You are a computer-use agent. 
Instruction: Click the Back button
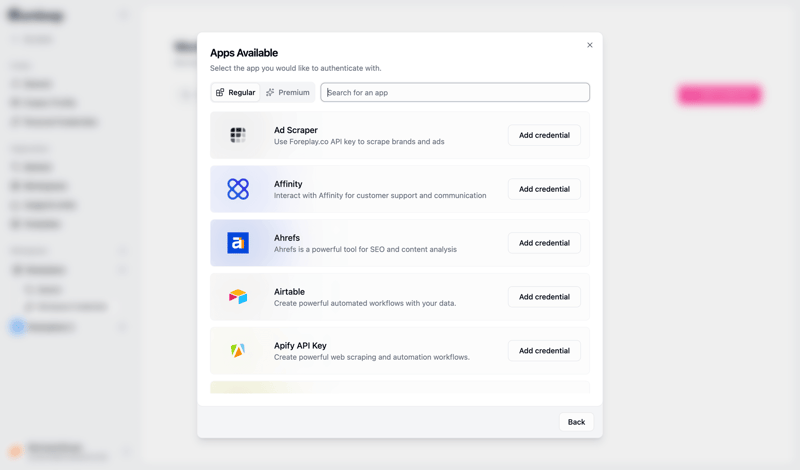click(x=577, y=422)
